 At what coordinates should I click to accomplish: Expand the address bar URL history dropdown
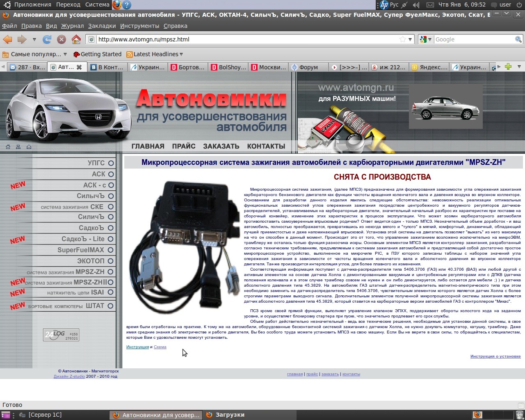[411, 39]
